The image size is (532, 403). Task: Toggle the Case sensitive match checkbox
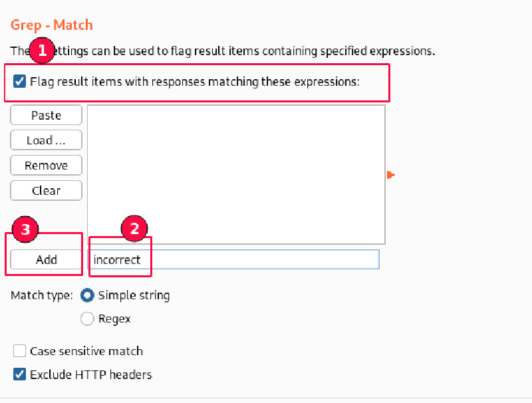click(20, 351)
